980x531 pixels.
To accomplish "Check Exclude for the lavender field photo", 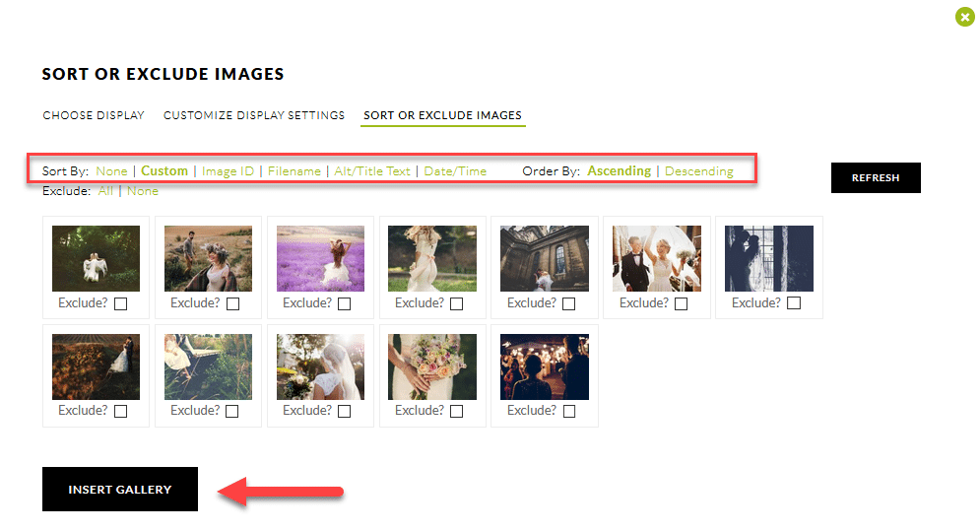I will click(345, 304).
